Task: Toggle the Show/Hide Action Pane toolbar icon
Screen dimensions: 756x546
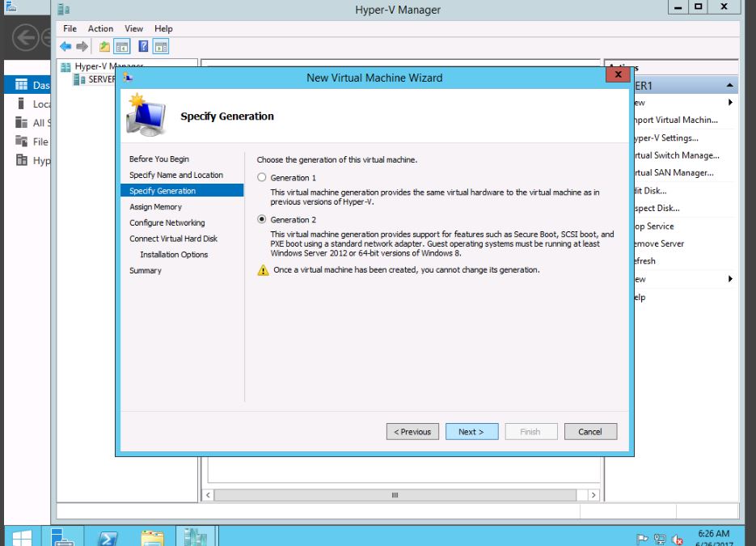Action: coord(161,46)
